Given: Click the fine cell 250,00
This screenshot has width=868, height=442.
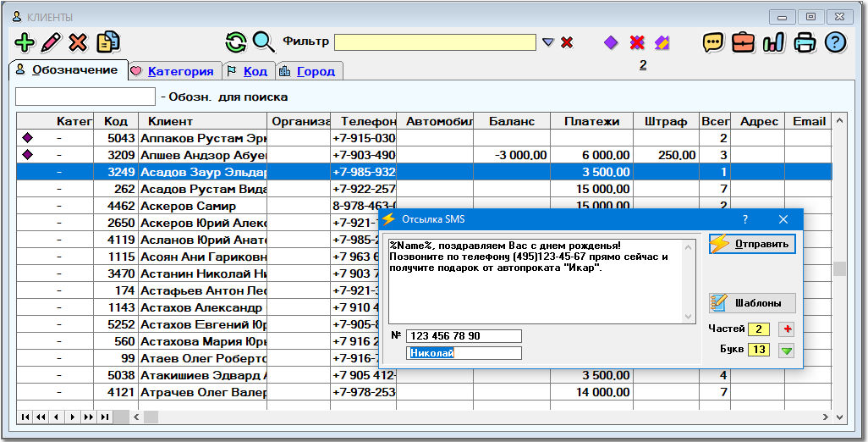Looking at the screenshot, I should 666,155.
